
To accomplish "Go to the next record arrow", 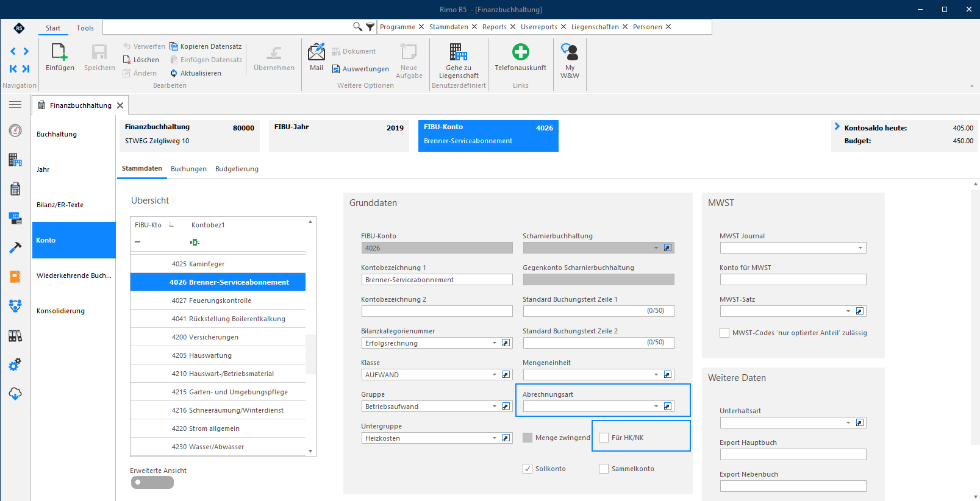I will [x=26, y=51].
